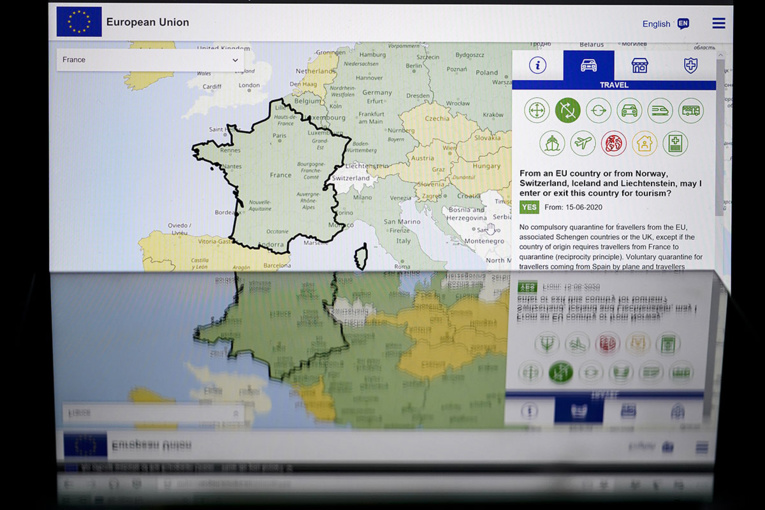Click Switzerland on the map
765x510 pixels.
[350, 178]
